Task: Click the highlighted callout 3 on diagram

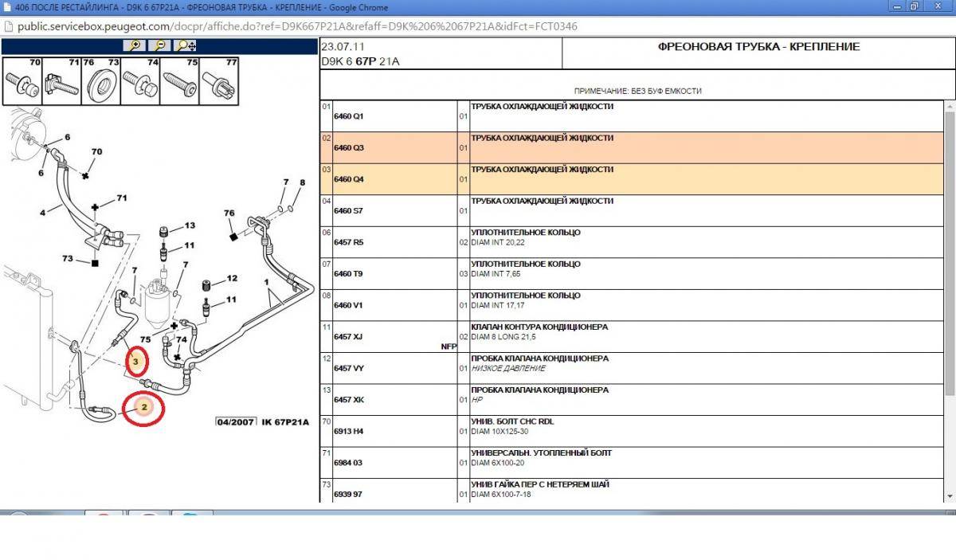Action: click(x=136, y=362)
